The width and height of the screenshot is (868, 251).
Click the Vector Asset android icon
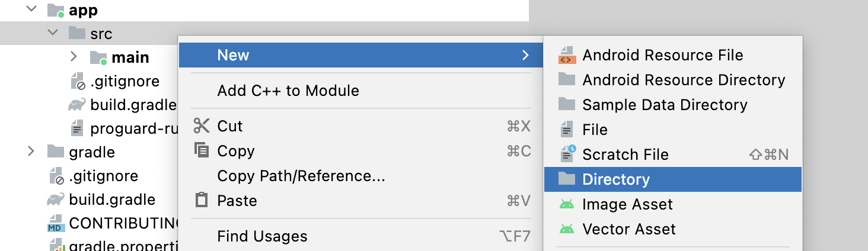(x=567, y=229)
